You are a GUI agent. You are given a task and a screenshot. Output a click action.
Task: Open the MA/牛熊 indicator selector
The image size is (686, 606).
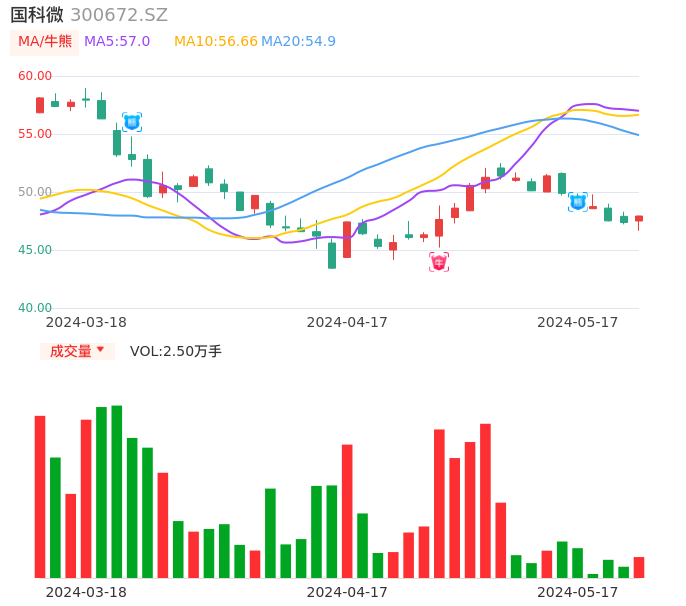[45, 41]
